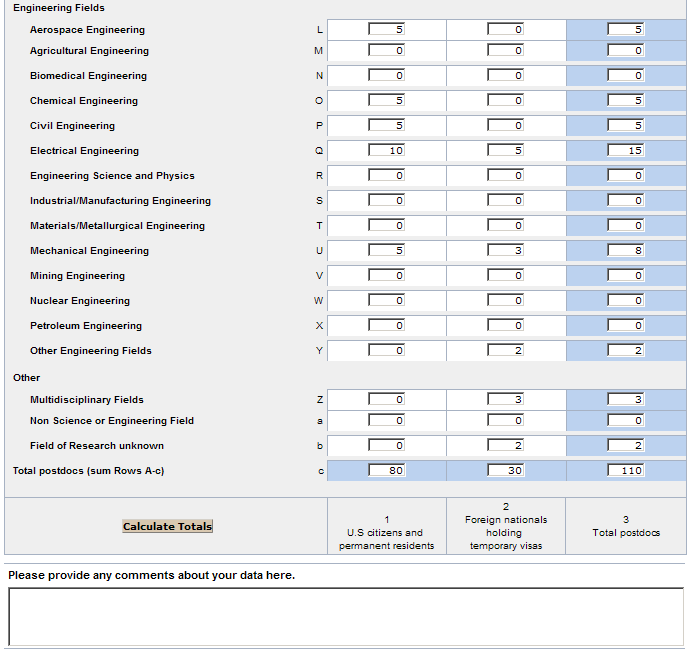
Task: Select Other Engineering Fields total postdocs field
Action: pos(625,350)
